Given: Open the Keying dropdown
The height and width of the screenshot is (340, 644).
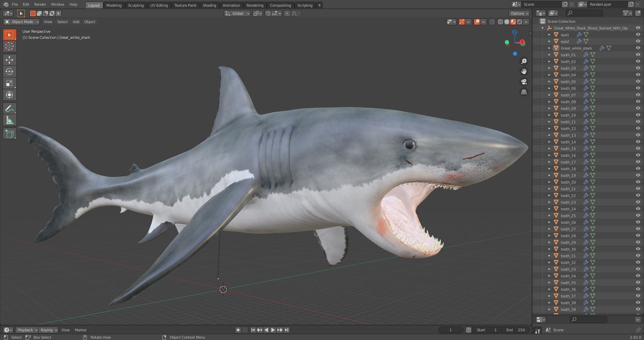Looking at the screenshot, I should click(48, 330).
